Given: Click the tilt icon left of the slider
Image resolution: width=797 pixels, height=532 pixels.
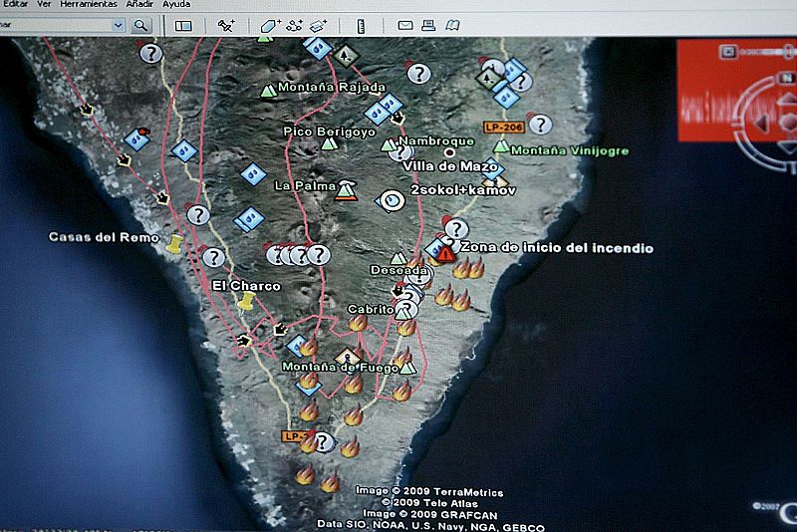Looking at the screenshot, I should pyautogui.click(x=728, y=52).
